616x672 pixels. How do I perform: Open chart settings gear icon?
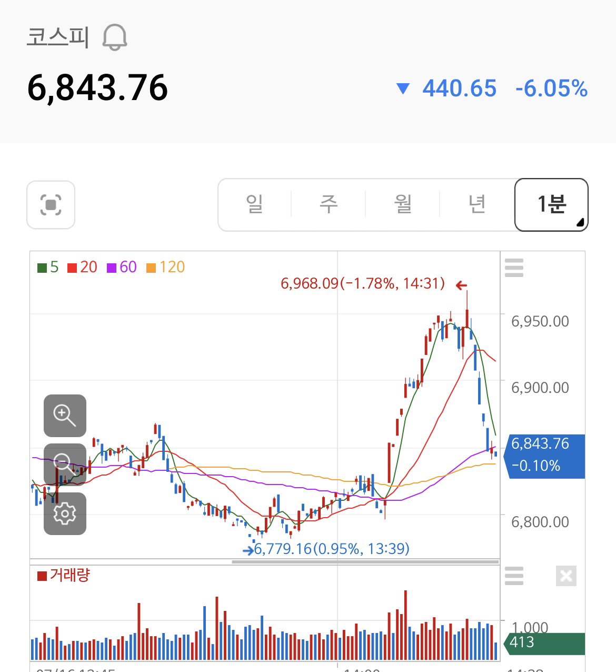click(x=65, y=513)
